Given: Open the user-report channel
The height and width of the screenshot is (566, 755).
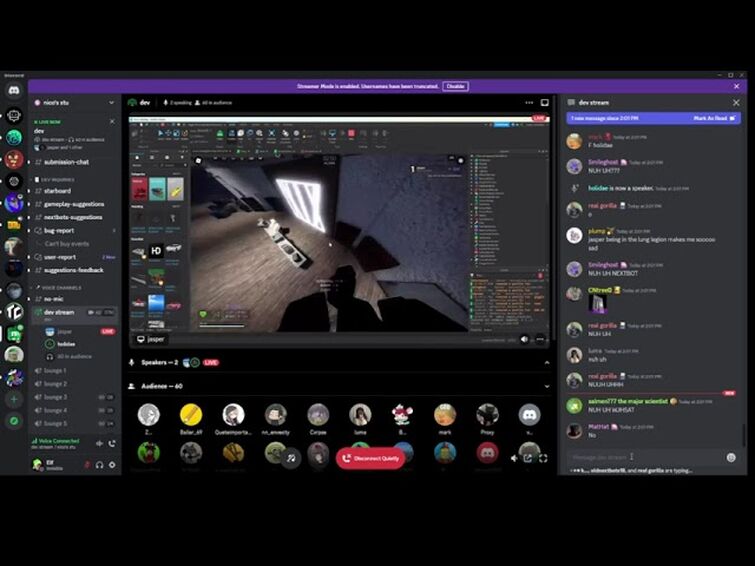Looking at the screenshot, I should pyautogui.click(x=74, y=257).
